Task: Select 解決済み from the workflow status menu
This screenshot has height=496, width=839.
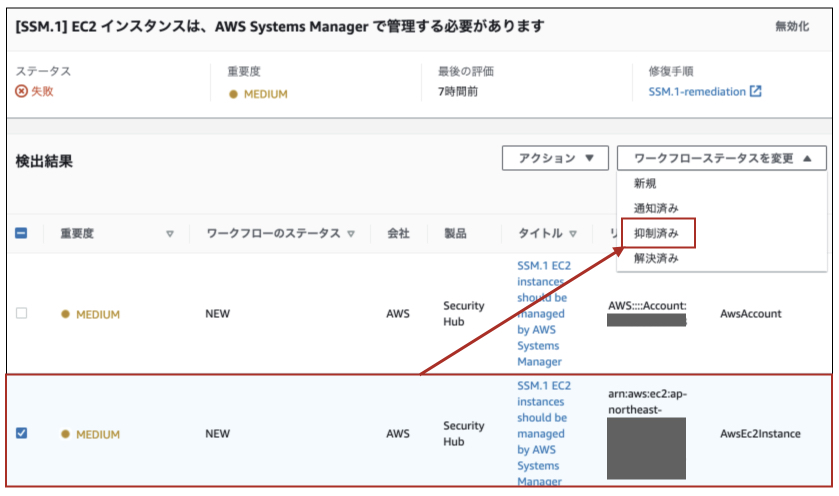Action: click(x=656, y=258)
